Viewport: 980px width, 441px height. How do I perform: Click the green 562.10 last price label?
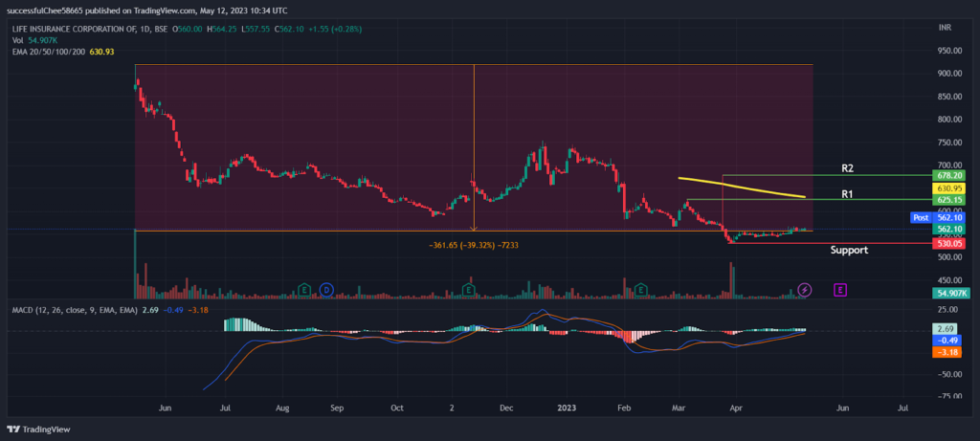pos(948,230)
